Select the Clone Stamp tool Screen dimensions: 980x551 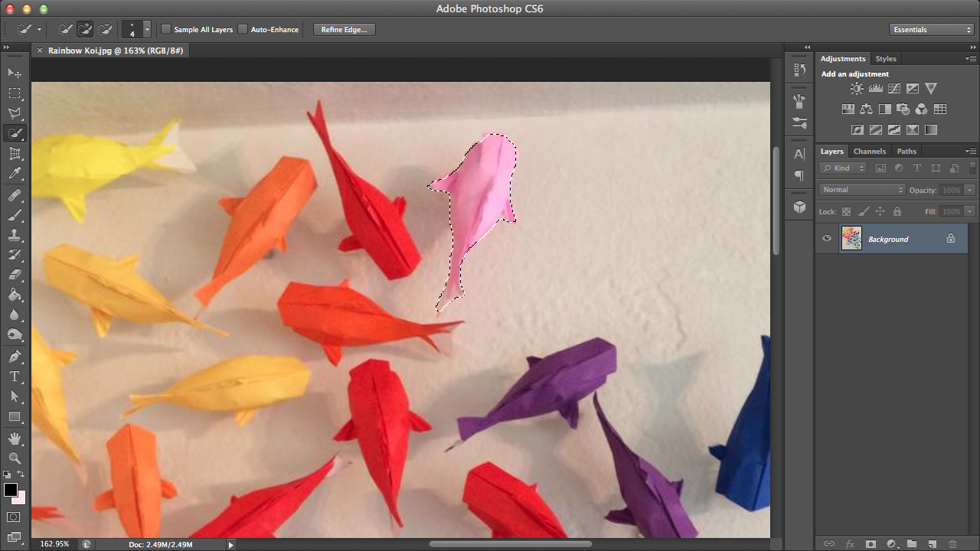(x=14, y=236)
